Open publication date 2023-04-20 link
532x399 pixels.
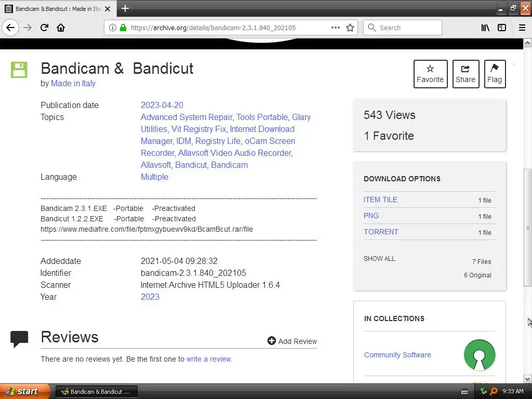162,105
